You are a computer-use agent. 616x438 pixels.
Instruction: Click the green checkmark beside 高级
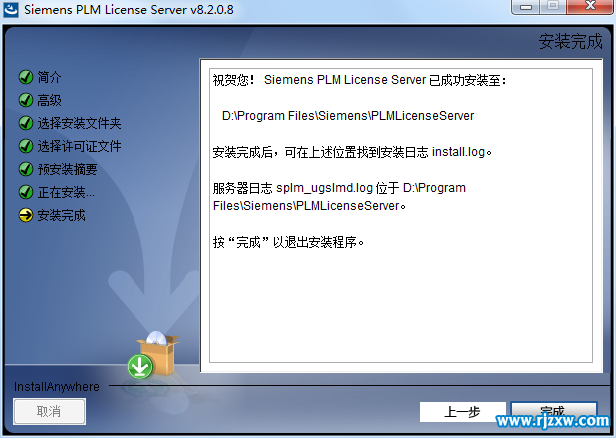click(26, 100)
